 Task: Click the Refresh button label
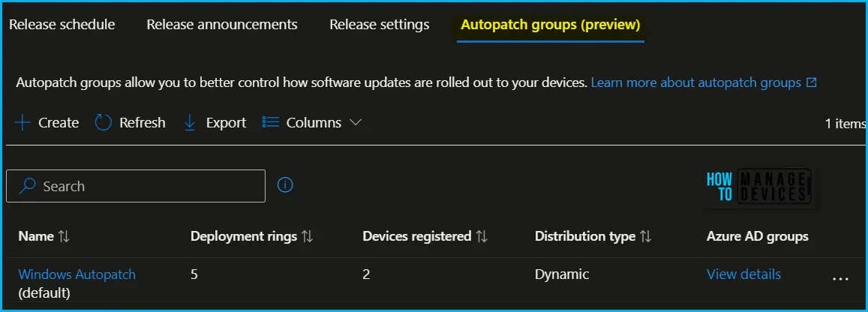[x=143, y=122]
